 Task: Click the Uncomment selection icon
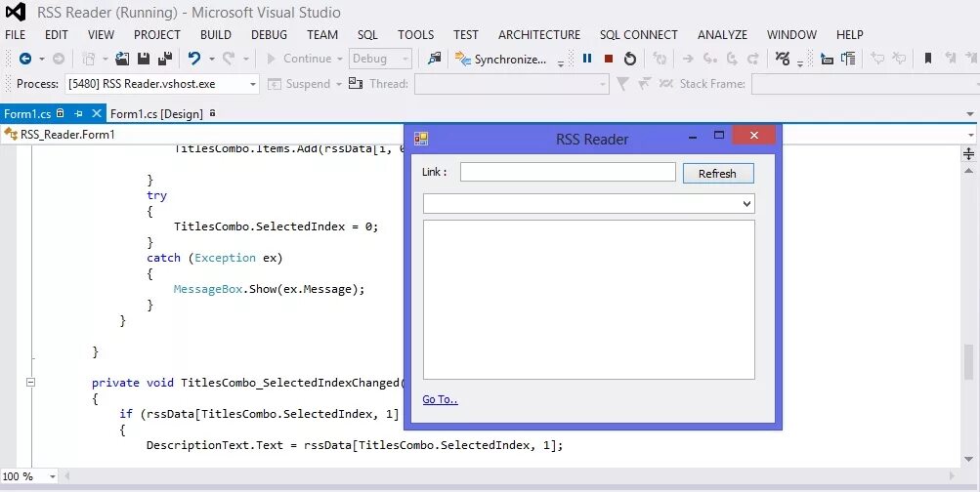[x=899, y=59]
